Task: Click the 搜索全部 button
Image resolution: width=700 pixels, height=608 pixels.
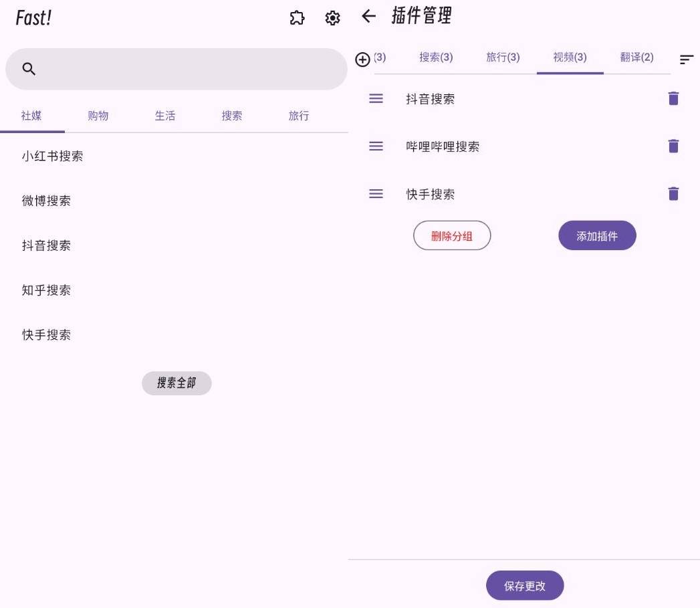Action: pyautogui.click(x=177, y=383)
